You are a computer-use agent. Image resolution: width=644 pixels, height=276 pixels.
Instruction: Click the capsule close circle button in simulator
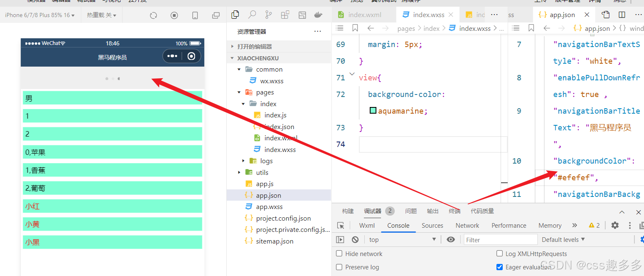[x=191, y=56]
